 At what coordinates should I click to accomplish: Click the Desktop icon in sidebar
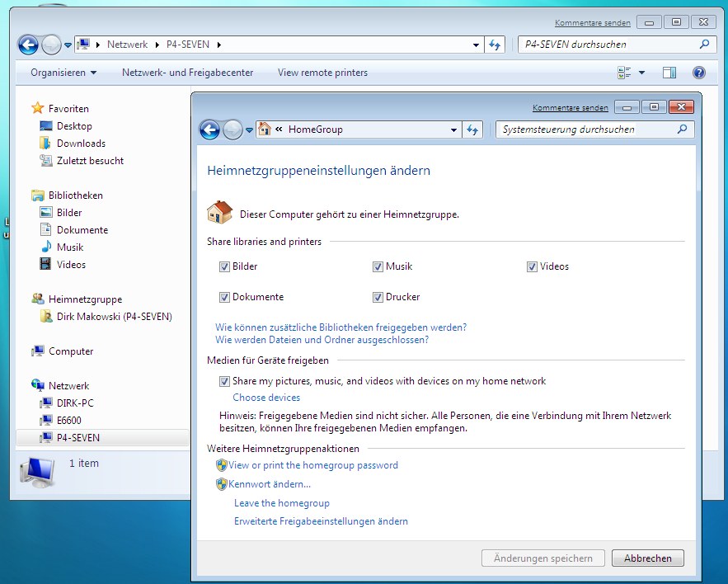46,126
